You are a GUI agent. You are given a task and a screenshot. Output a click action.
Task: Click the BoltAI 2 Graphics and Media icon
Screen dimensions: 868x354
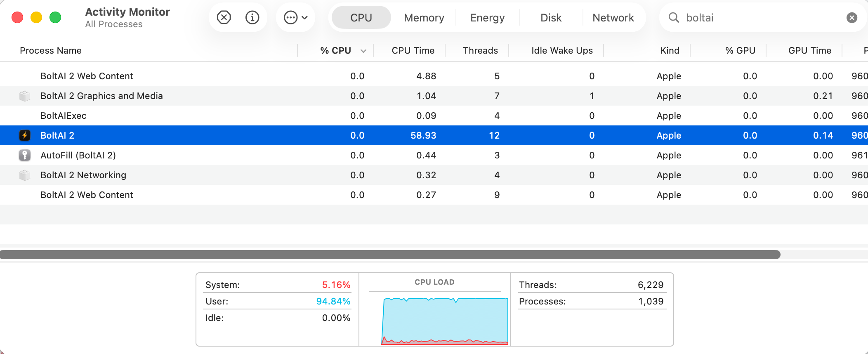25,96
